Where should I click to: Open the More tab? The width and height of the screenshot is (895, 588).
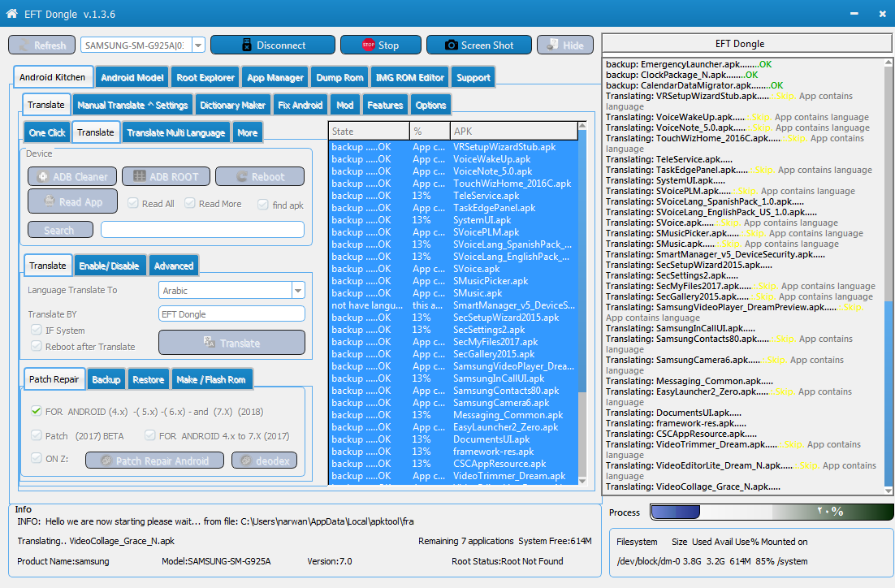coord(247,132)
